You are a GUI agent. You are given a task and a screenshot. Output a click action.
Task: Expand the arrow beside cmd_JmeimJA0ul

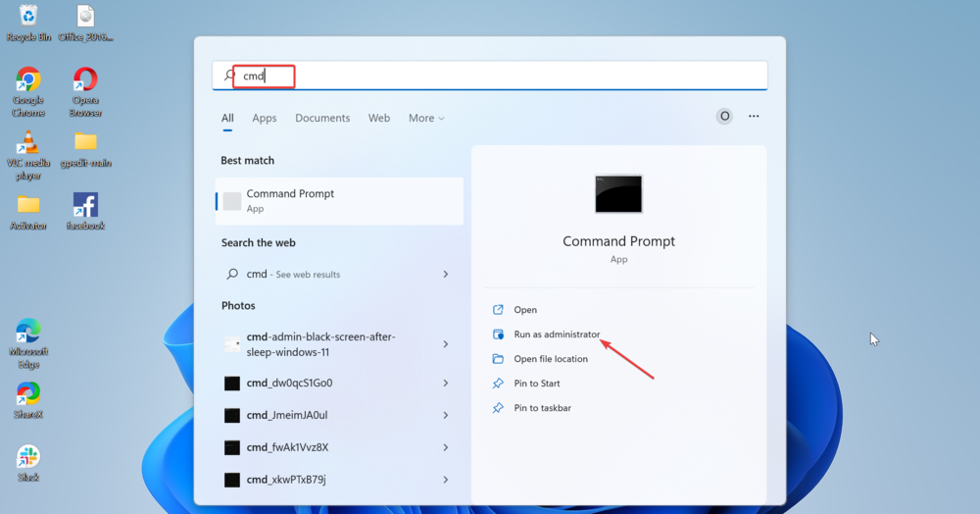click(x=446, y=415)
